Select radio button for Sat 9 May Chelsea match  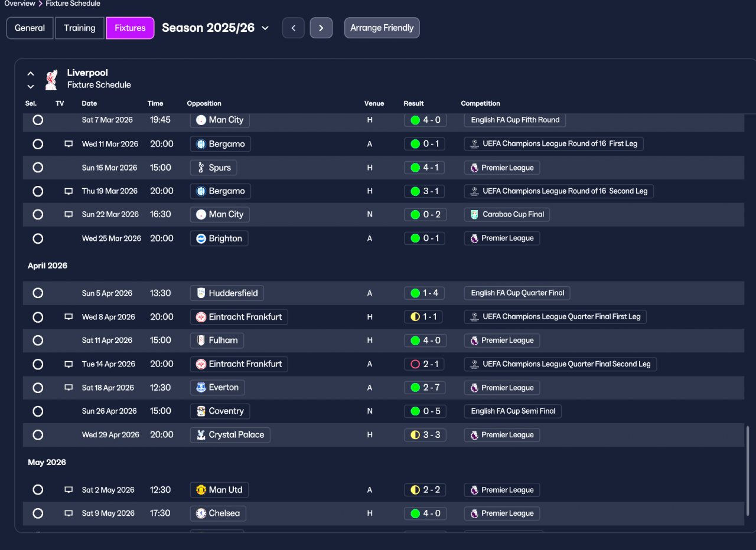tap(38, 513)
